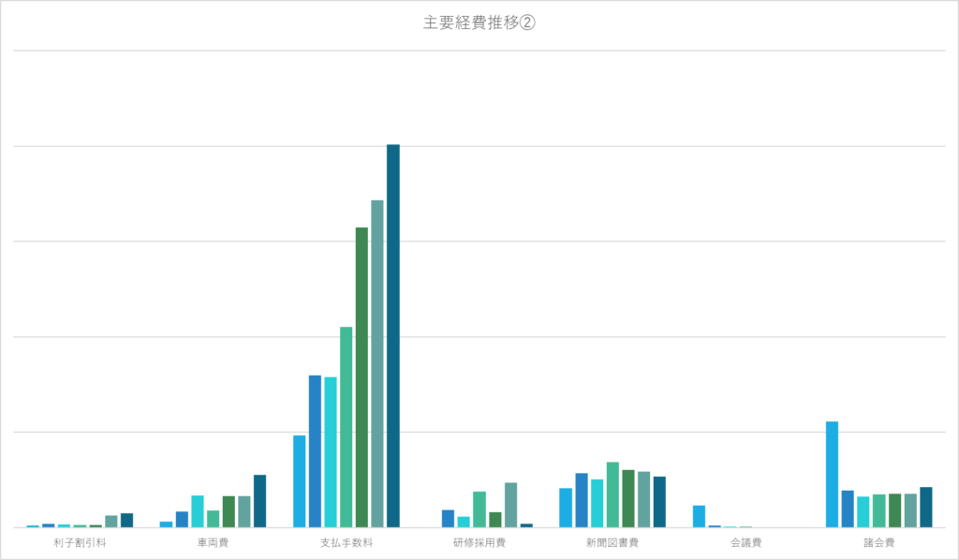The image size is (959, 560).
Task: Click the 研修採用費 category label
Action: [479, 542]
